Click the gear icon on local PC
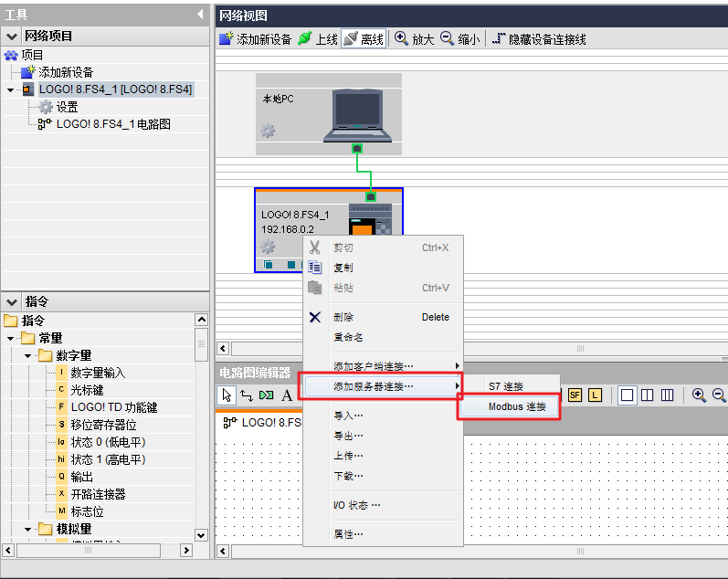 click(x=268, y=131)
